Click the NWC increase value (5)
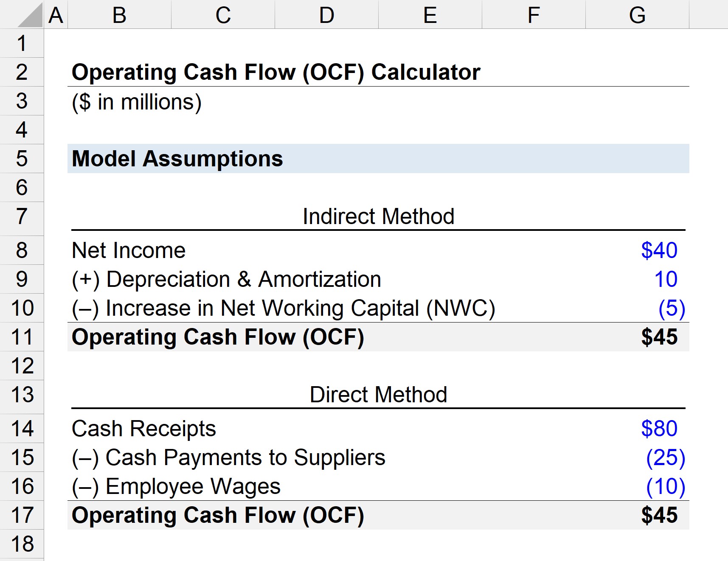 [x=672, y=308]
